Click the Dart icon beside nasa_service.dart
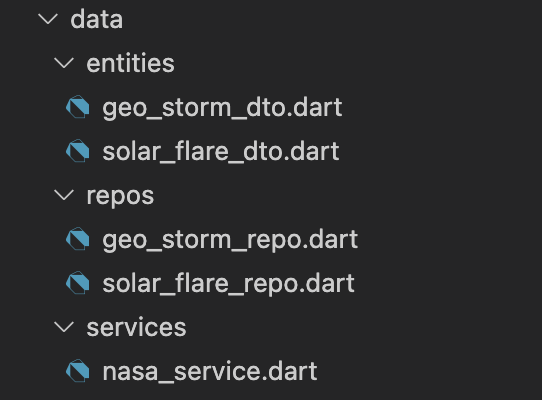Image resolution: width=542 pixels, height=400 pixels. pyautogui.click(x=78, y=370)
